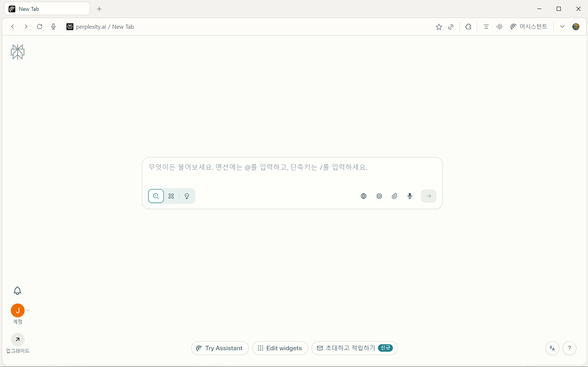Click the Edit widgets button
Image resolution: width=588 pixels, height=367 pixels.
[x=280, y=348]
